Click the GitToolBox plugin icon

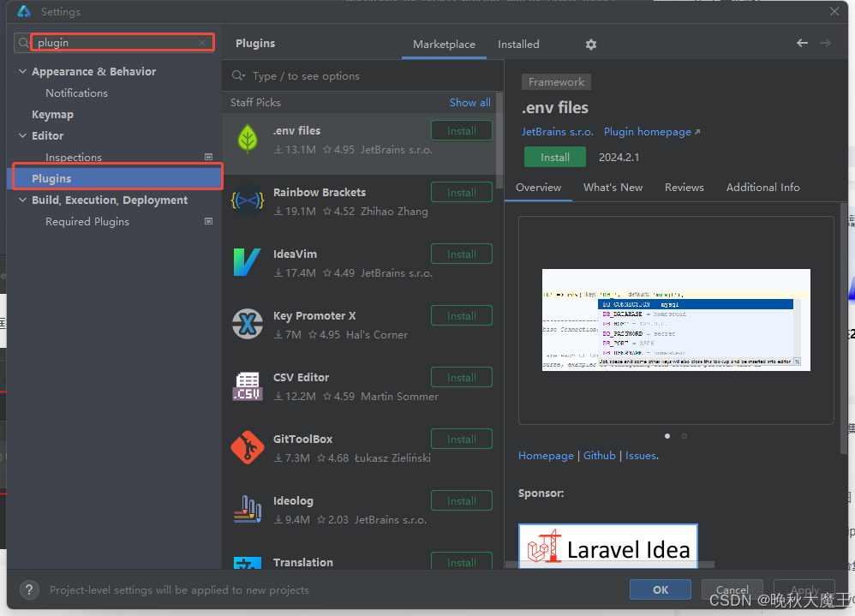pos(248,448)
